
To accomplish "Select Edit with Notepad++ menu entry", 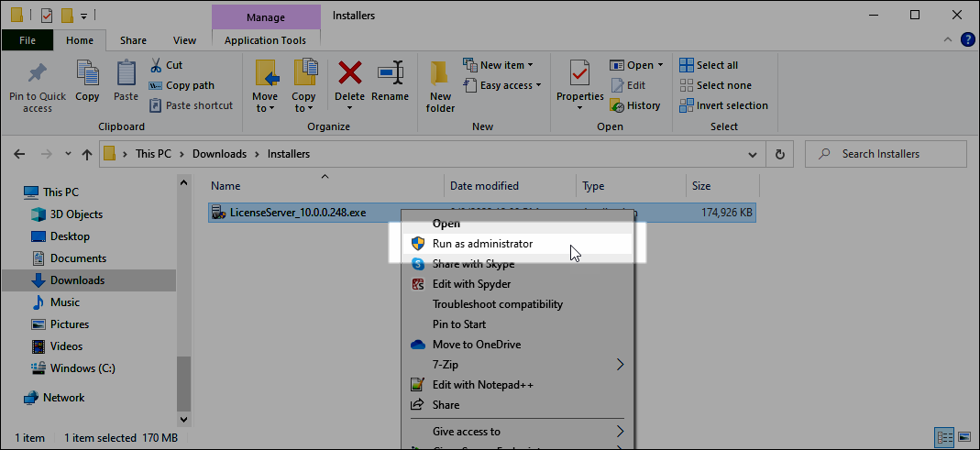I will click(x=482, y=385).
